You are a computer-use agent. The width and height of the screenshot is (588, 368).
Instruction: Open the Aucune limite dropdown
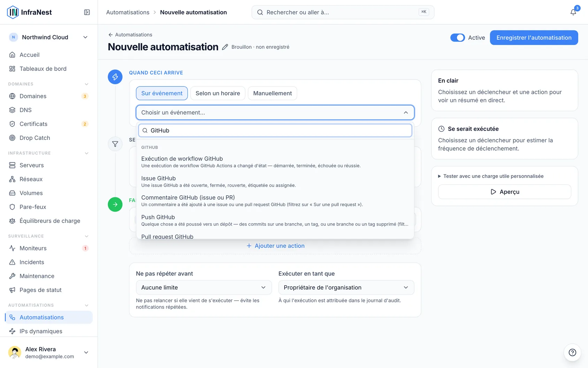pos(204,287)
